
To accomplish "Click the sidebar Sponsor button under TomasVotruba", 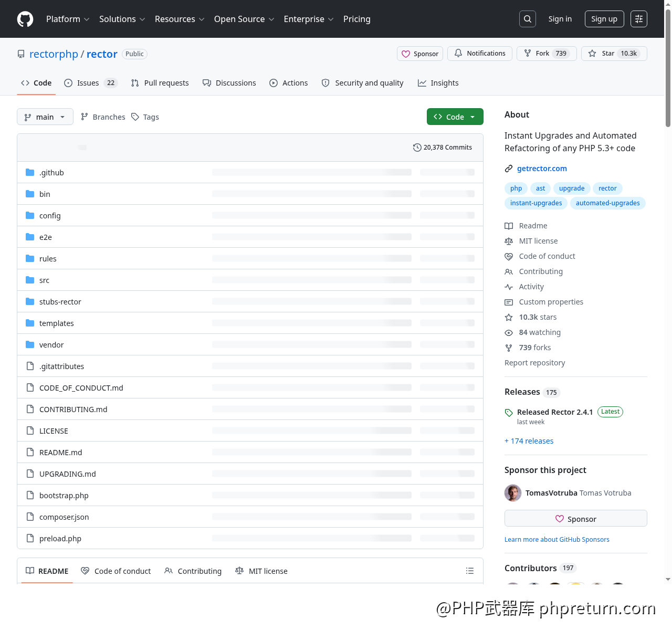I will coord(576,518).
